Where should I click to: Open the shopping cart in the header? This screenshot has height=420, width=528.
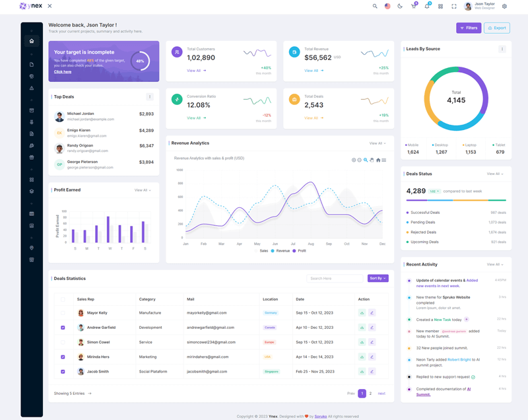[414, 7]
